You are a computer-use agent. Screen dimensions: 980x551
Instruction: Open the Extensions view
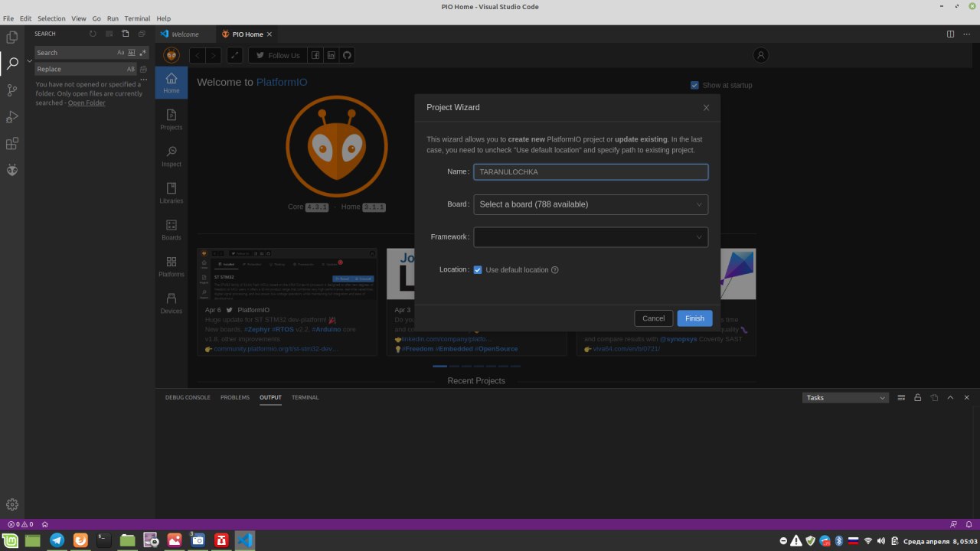(x=12, y=143)
